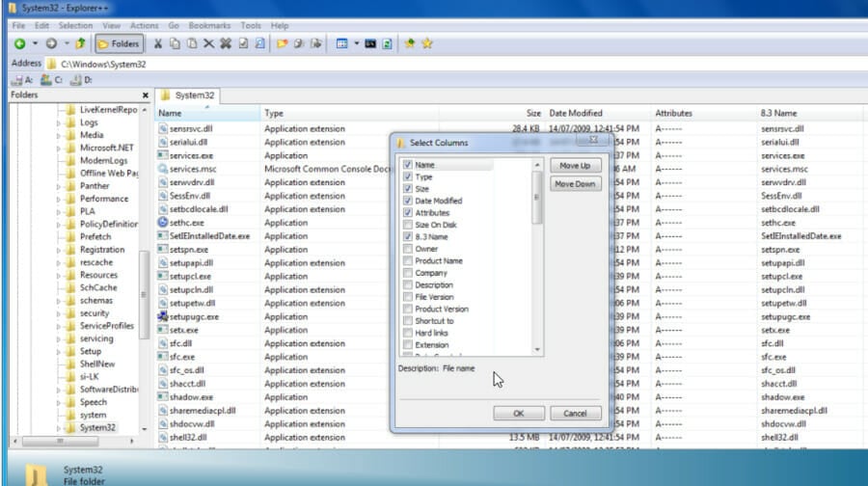Click the sethc.exe file icon
This screenshot has width=868, height=486.
coord(162,223)
